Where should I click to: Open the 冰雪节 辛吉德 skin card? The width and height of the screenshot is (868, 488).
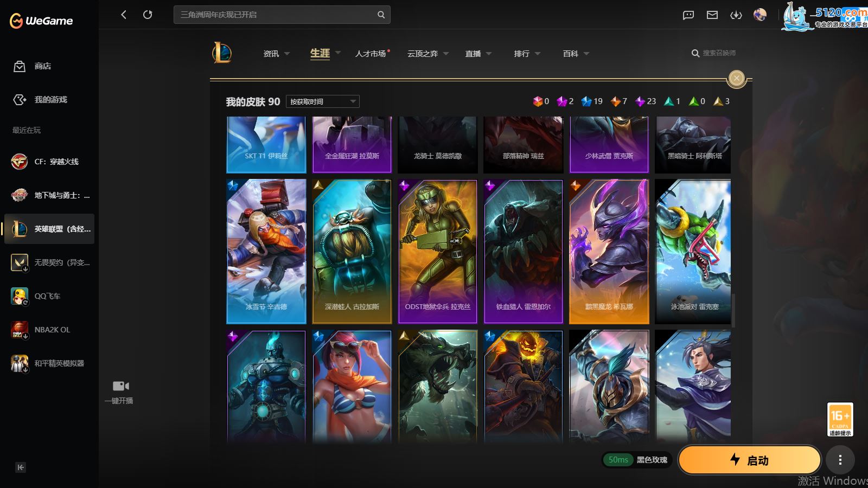click(x=266, y=252)
